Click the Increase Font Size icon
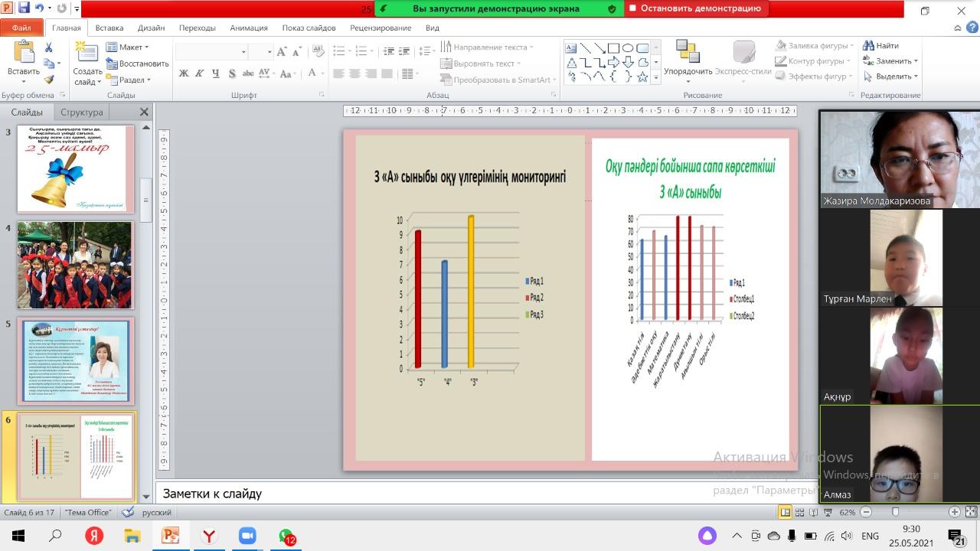Viewport: 980px width, 551px height. (x=282, y=51)
